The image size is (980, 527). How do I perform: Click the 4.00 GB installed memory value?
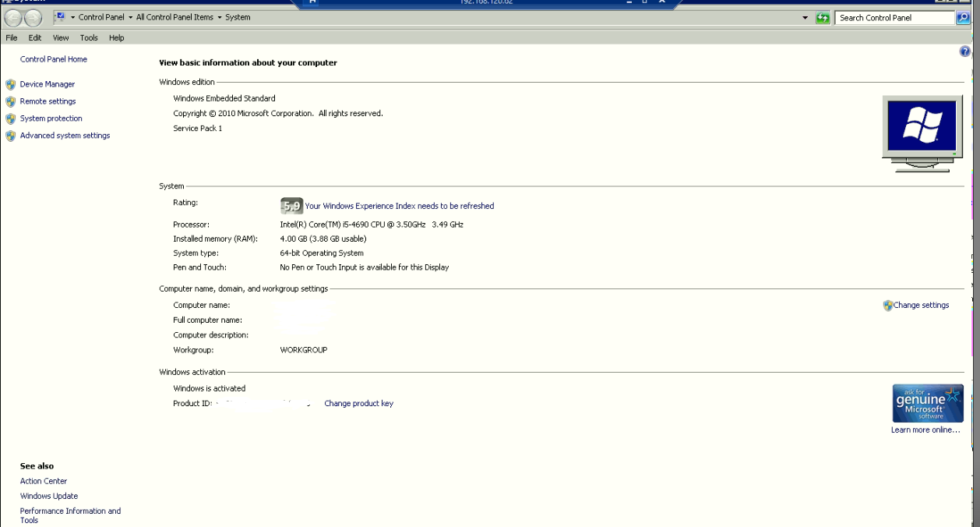pyautogui.click(x=323, y=239)
